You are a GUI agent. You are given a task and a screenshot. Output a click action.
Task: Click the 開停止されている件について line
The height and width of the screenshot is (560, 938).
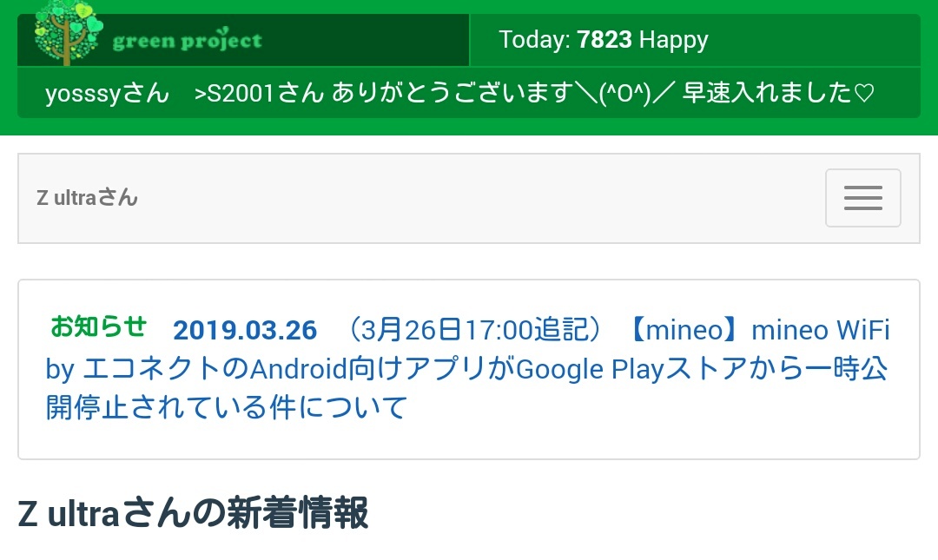227,407
